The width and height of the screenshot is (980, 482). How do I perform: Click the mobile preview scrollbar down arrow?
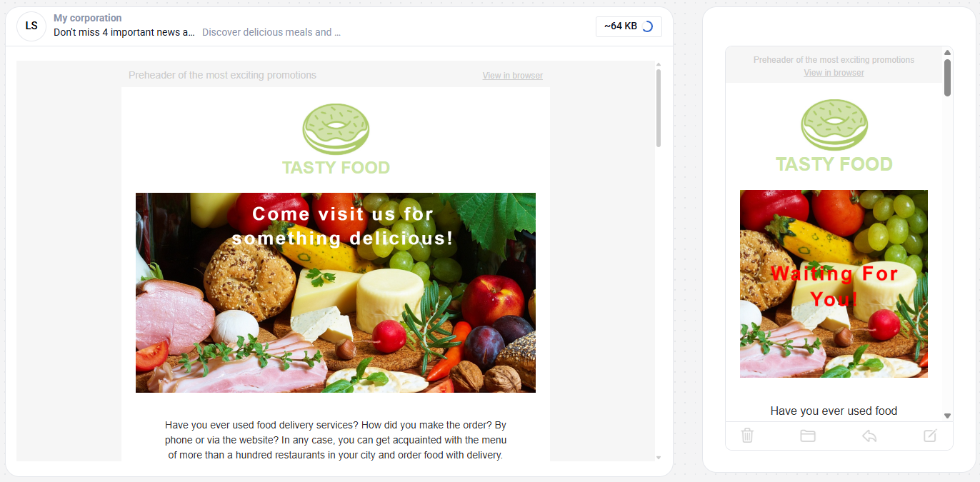[948, 416]
